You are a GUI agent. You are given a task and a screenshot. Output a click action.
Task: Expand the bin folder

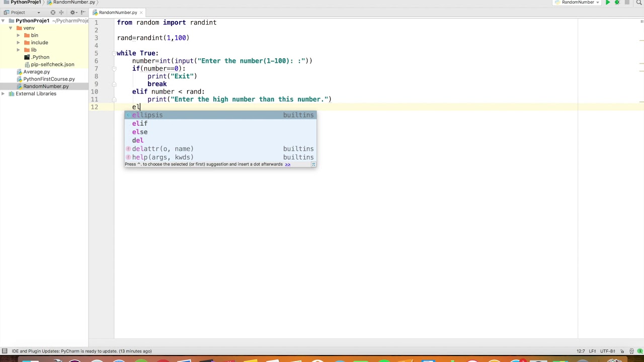click(x=18, y=35)
